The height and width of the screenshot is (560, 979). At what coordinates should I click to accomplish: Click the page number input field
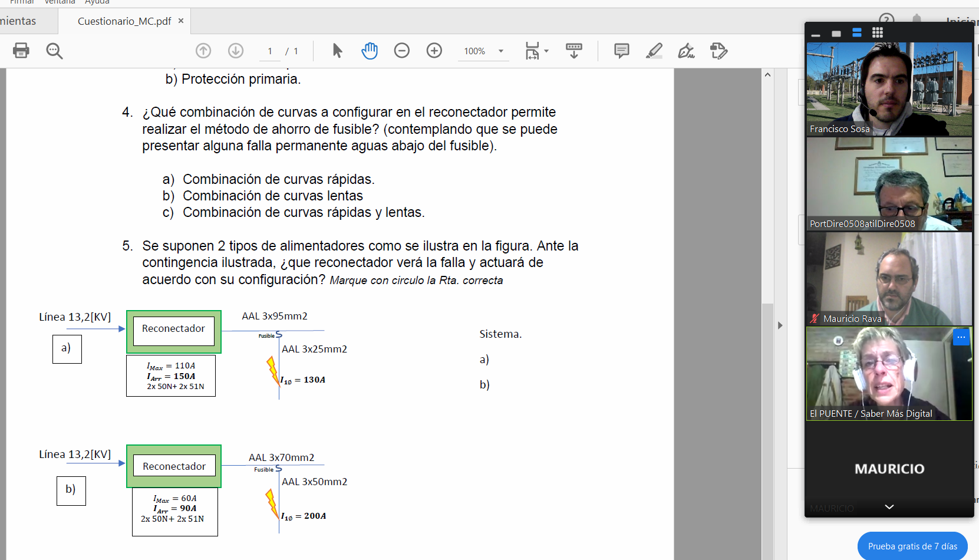270,51
